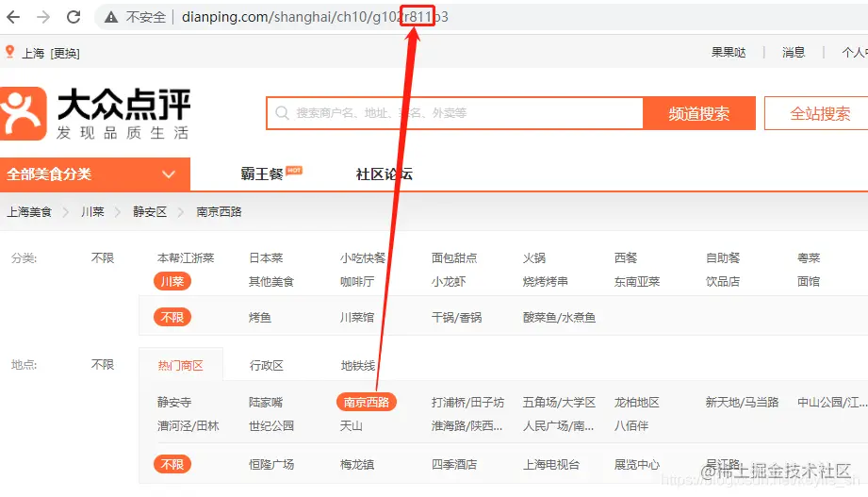
Task: Select the 烤鱼 subcategory
Action: coord(259,318)
